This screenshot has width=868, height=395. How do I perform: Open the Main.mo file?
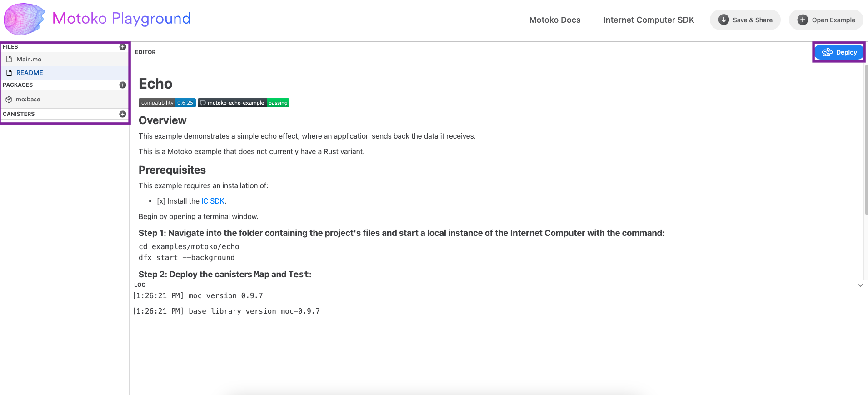pos(65,59)
